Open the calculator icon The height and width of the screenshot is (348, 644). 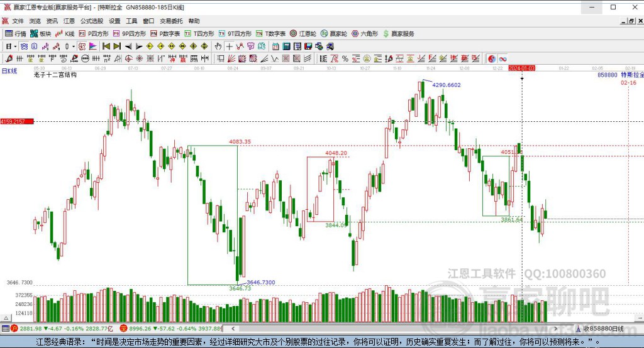pos(286,46)
